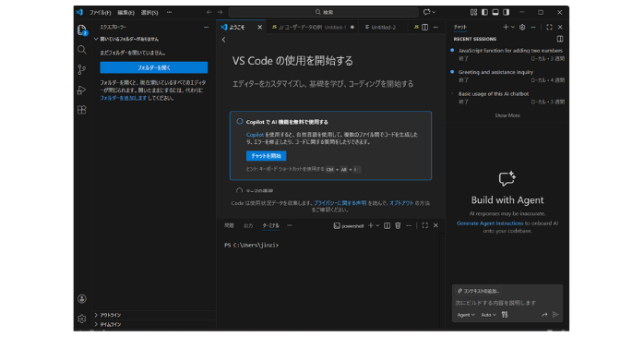Click the Copilot chat icon in title bar
This screenshot has height=337, width=644.
point(427,12)
